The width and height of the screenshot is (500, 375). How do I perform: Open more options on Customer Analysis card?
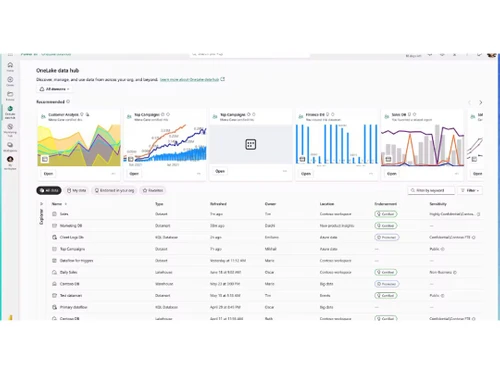click(113, 174)
